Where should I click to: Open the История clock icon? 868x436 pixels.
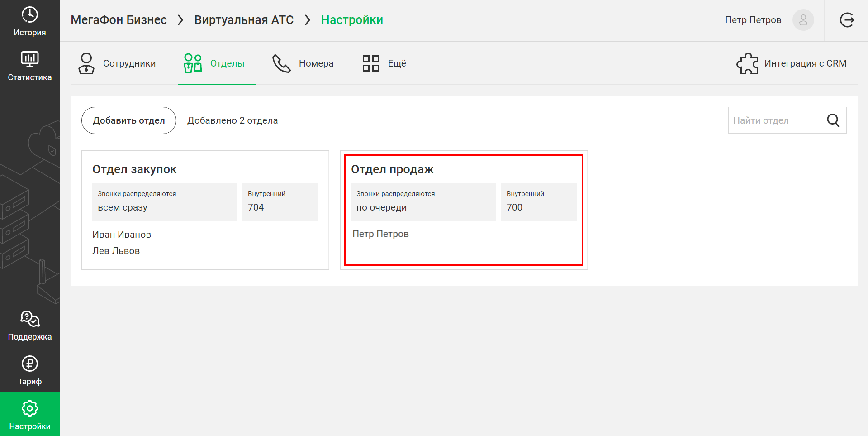[x=30, y=14]
